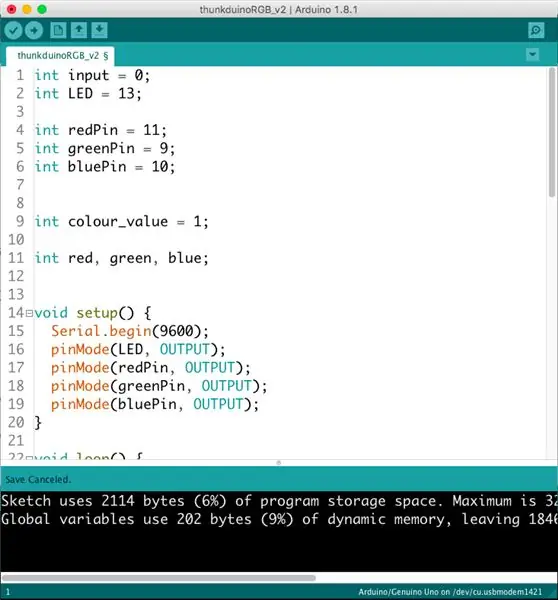Click 'redPin' declaration on line 4

93,130
